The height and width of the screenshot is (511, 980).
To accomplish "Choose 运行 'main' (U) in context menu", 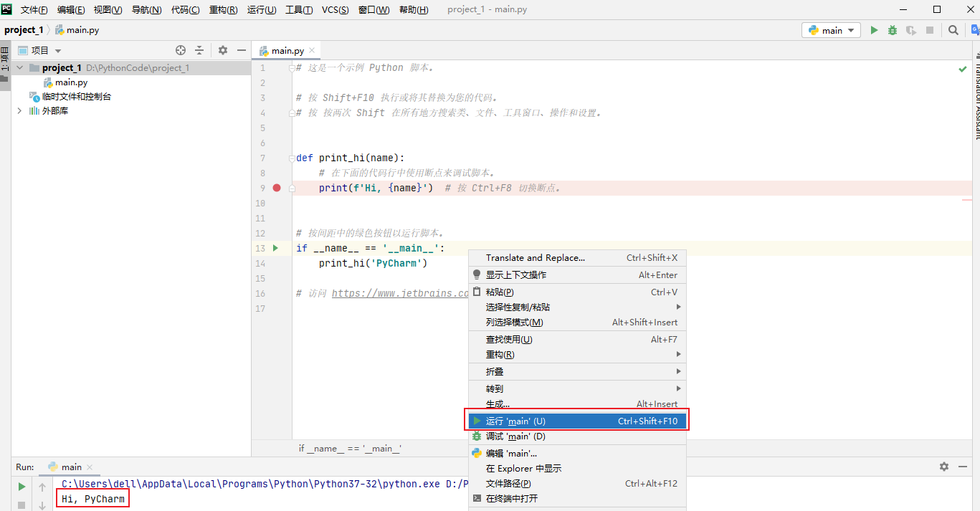I will click(577, 421).
